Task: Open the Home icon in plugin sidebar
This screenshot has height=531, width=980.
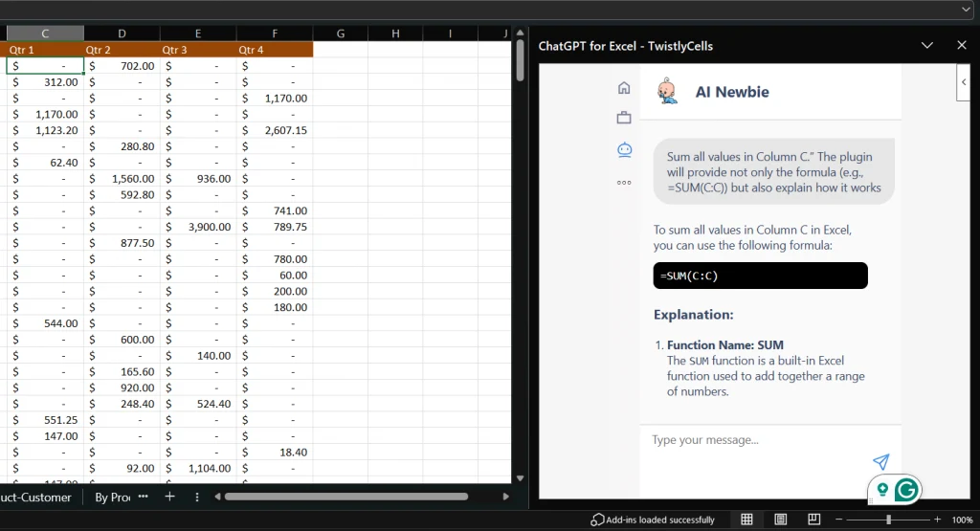Action: coord(624,88)
